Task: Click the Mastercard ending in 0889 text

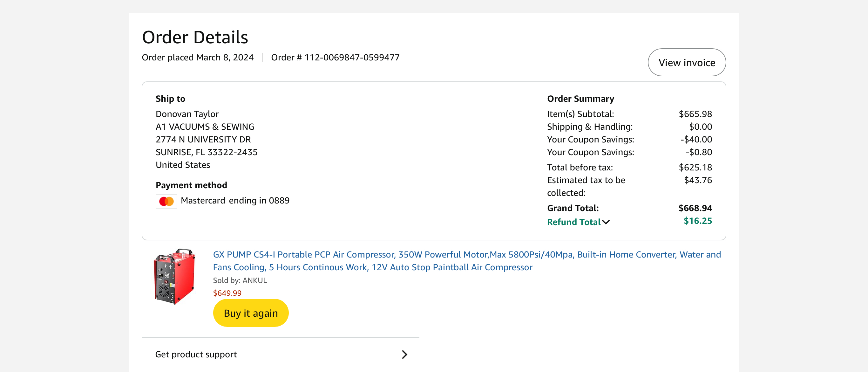Action: click(235, 200)
